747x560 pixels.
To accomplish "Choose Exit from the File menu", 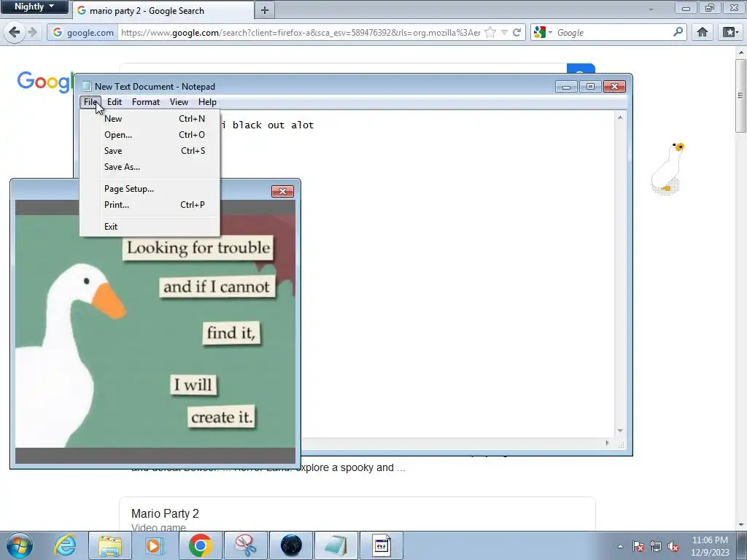I will pos(150,227).
